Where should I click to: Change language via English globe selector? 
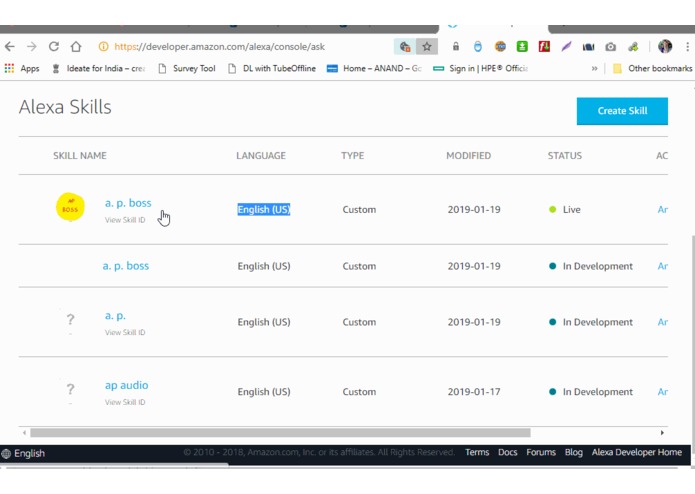23,453
